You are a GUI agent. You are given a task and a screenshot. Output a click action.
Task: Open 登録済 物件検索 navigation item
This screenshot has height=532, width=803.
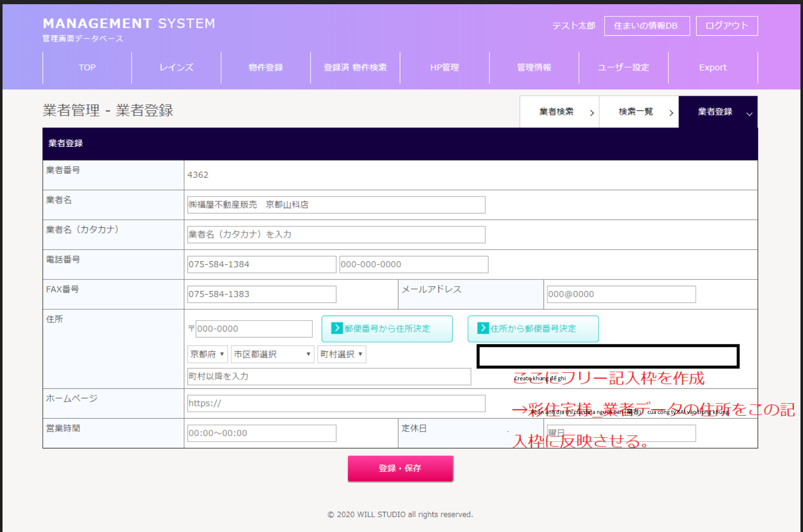click(x=355, y=68)
